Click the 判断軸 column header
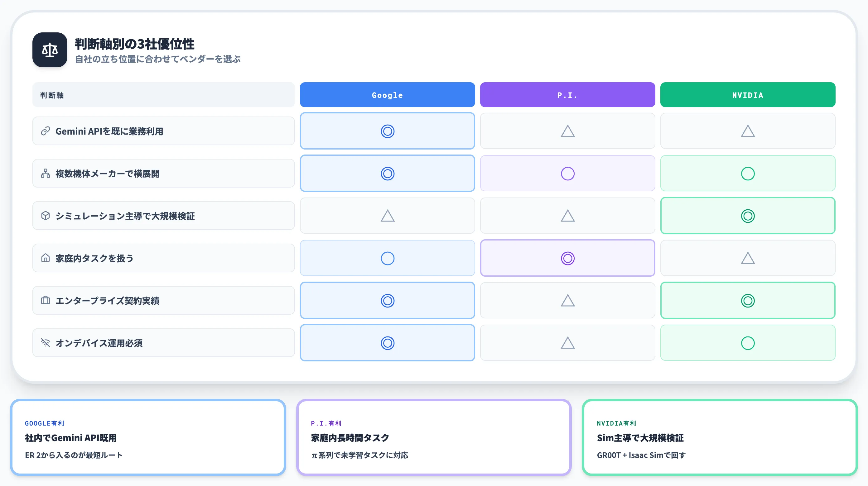 (x=163, y=95)
